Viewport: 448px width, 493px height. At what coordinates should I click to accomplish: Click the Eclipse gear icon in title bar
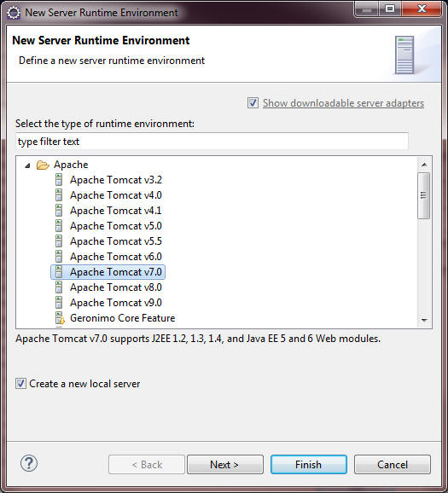(x=14, y=13)
